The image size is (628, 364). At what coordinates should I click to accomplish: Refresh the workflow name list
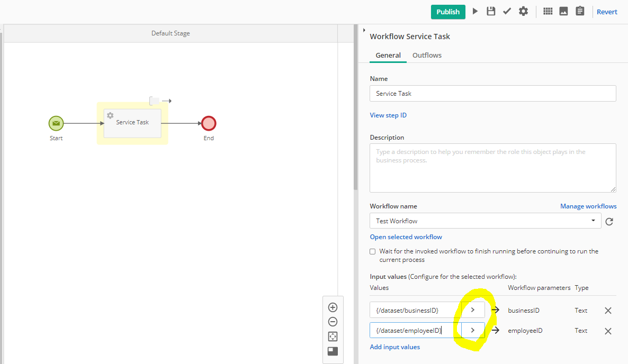pyautogui.click(x=609, y=222)
